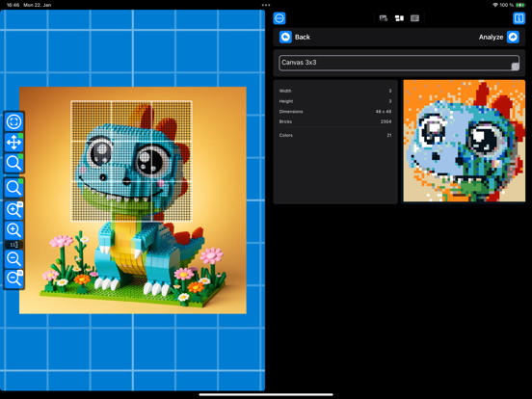Tap the Analyze forward-arrow icon
Image resolution: width=532 pixels, height=399 pixels.
tap(513, 37)
